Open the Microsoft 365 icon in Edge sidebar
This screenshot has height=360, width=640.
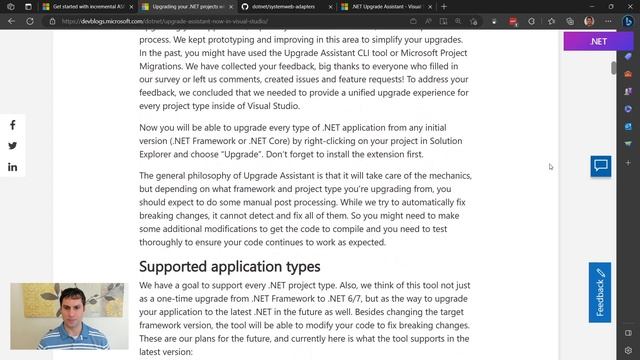[628, 109]
